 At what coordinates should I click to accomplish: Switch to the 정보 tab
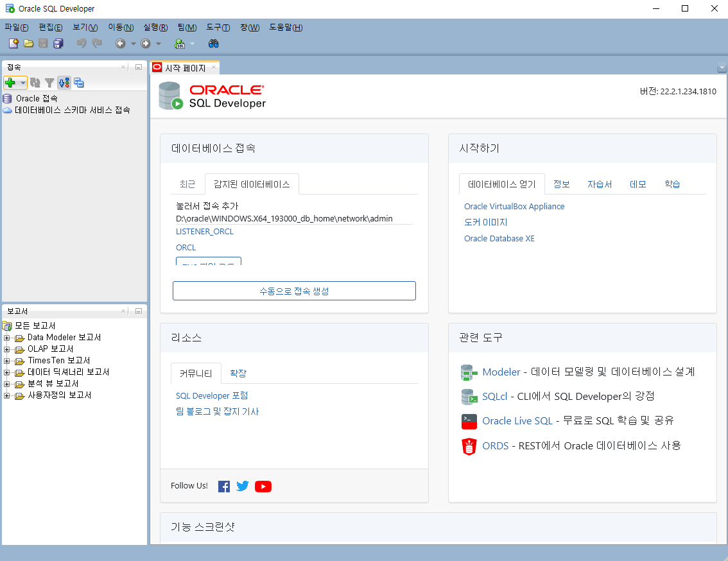[561, 184]
